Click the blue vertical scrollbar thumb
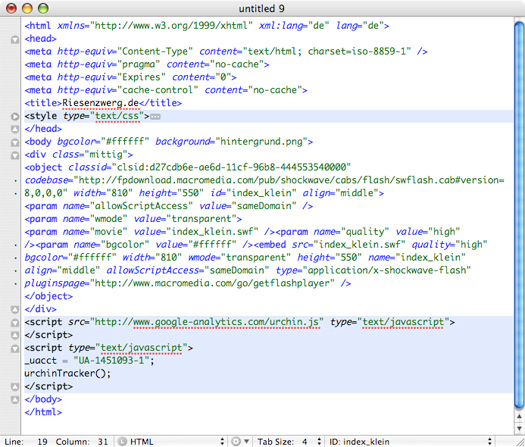The height and width of the screenshot is (447, 525). tap(519, 214)
